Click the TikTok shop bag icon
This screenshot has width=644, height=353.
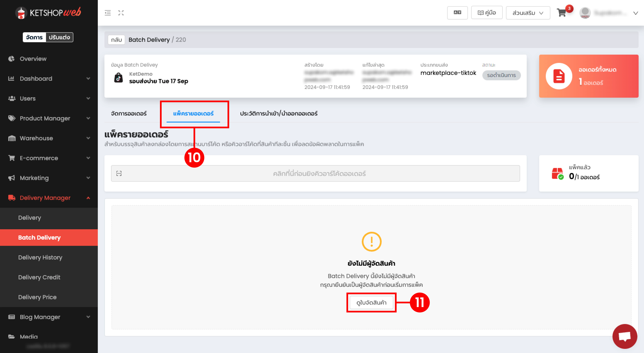tap(119, 78)
